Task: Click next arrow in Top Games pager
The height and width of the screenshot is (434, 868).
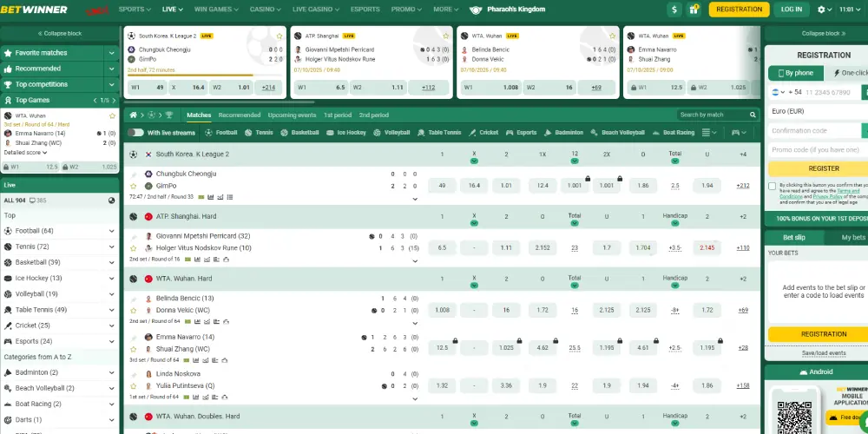Action: [x=115, y=101]
